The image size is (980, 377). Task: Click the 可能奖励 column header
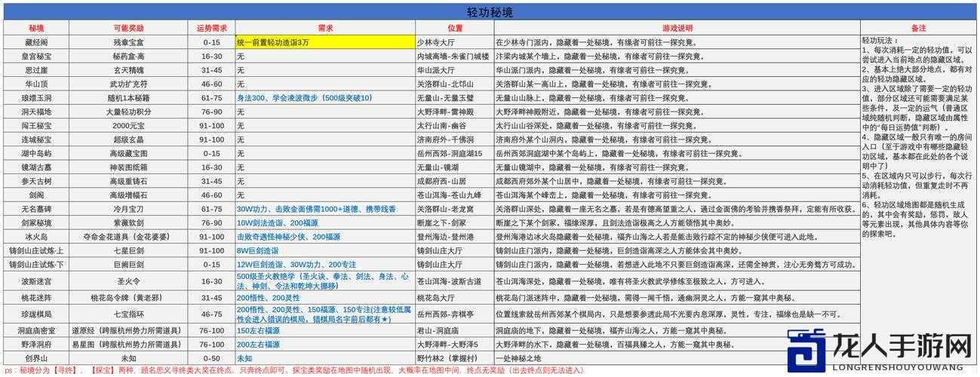pyautogui.click(x=129, y=28)
